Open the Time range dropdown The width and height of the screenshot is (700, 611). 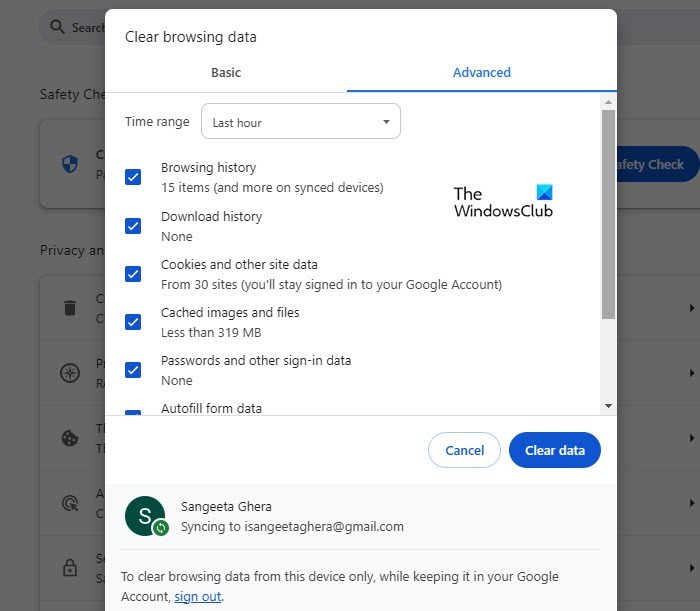301,121
